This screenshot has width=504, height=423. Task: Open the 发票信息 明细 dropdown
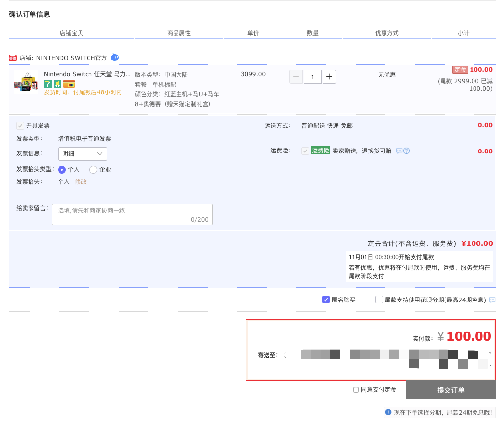point(83,154)
